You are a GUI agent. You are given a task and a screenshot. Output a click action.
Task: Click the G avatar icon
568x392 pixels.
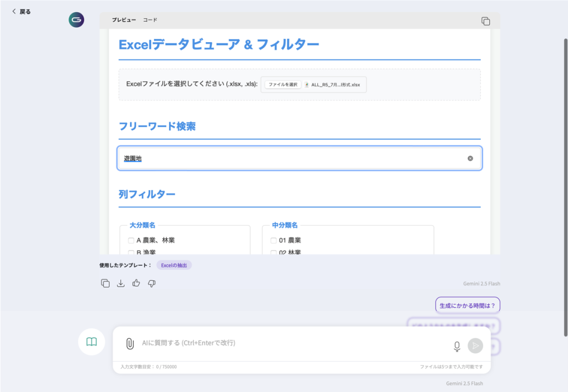tap(77, 20)
